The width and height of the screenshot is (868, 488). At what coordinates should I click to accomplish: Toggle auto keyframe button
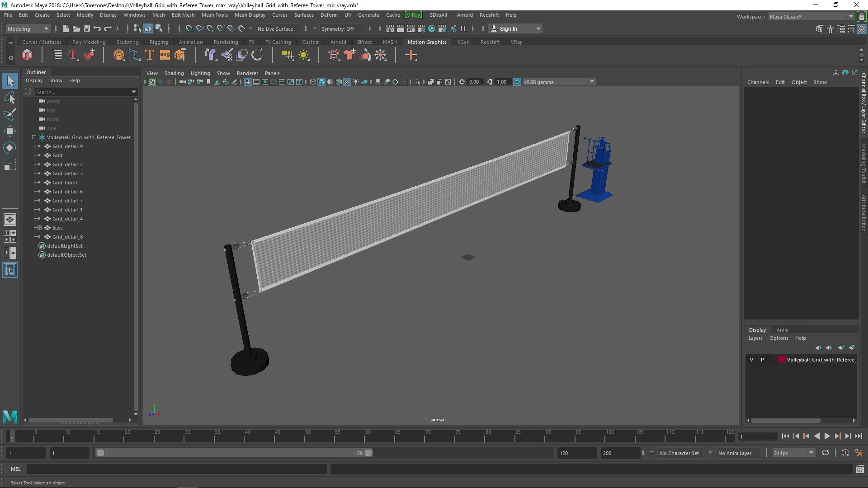coord(845,453)
